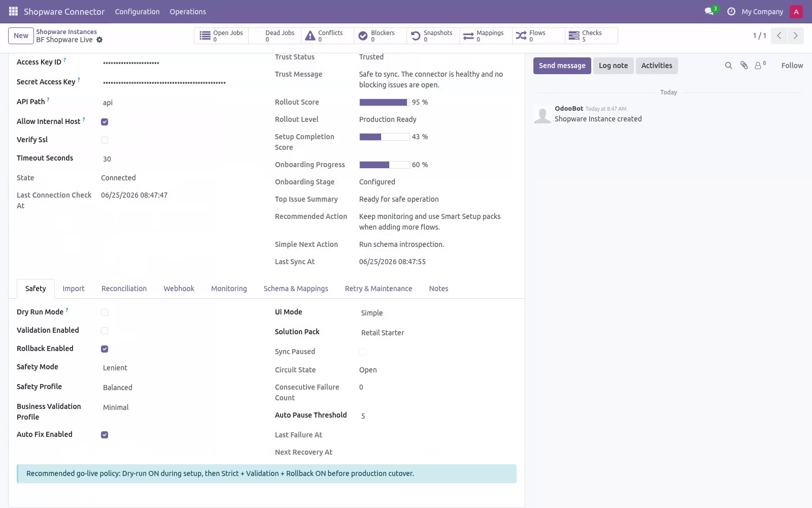The image size is (812, 508).
Task: Switch to the Import tab
Action: (x=74, y=289)
